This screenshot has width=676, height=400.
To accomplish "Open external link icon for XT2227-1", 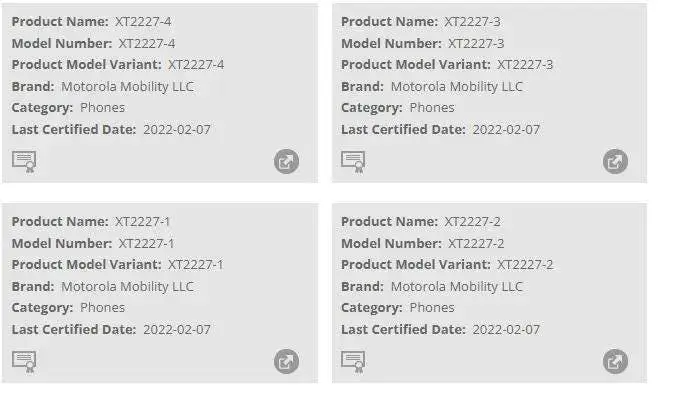I will pos(286,361).
